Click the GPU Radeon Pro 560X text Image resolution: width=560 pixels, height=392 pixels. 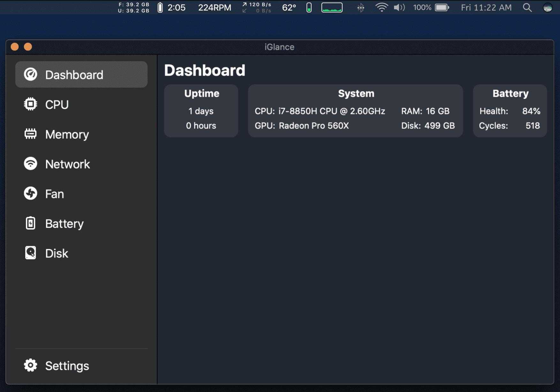click(x=302, y=126)
